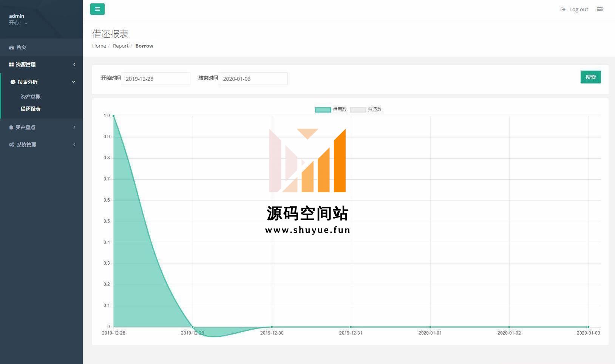This screenshot has height=364, width=615.
Task: Click the 资源管理 grid icon
Action: (x=11, y=65)
